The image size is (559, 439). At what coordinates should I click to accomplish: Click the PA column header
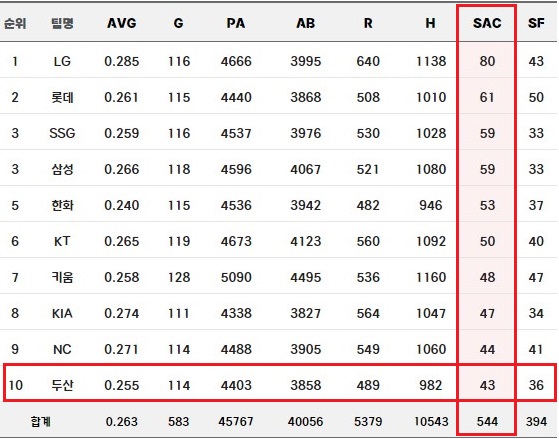pyautogui.click(x=236, y=24)
